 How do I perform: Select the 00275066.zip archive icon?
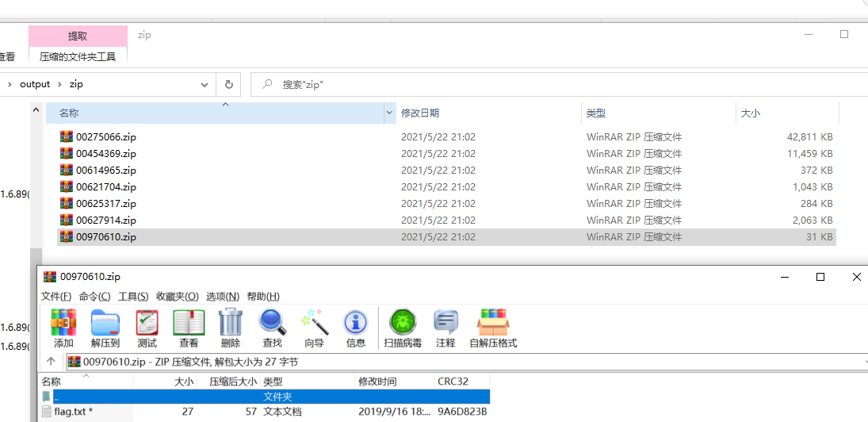click(67, 136)
